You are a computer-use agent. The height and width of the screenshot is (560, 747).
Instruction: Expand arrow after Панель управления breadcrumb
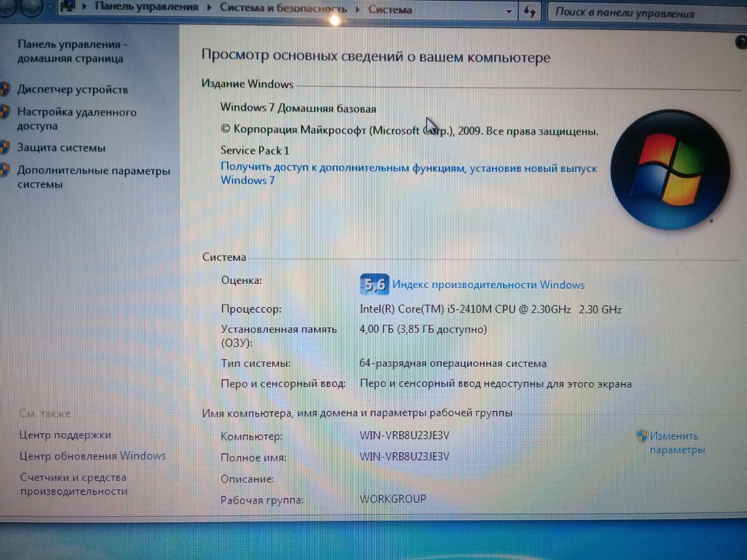pyautogui.click(x=210, y=8)
